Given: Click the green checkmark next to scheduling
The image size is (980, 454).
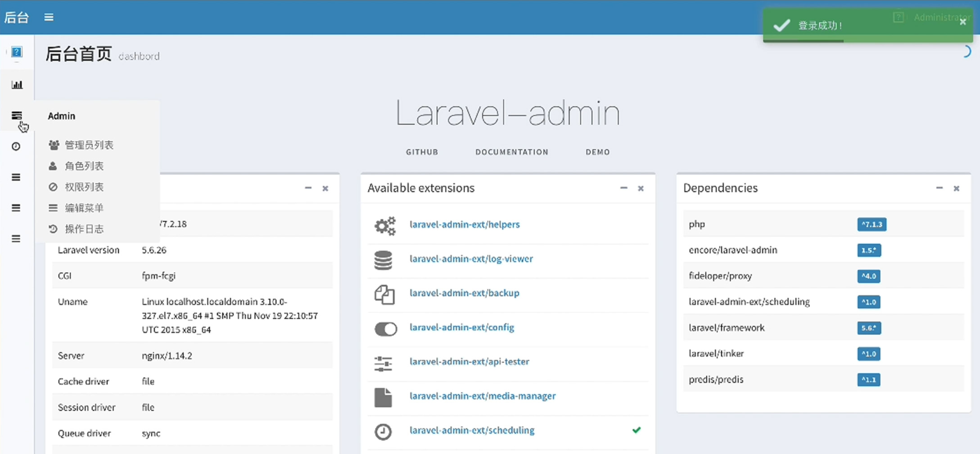Looking at the screenshot, I should tap(637, 430).
